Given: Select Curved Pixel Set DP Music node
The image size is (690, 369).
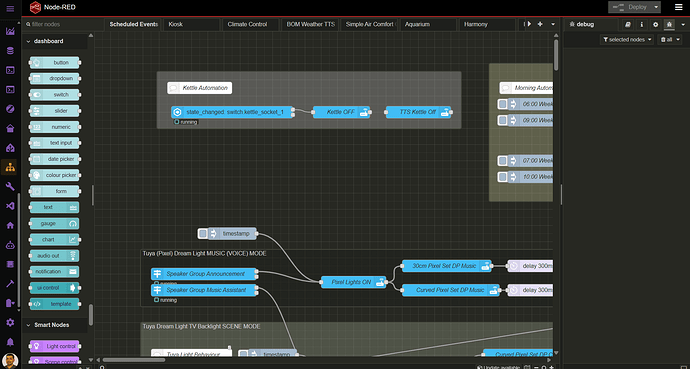Looking at the screenshot, I should pyautogui.click(x=451, y=290).
